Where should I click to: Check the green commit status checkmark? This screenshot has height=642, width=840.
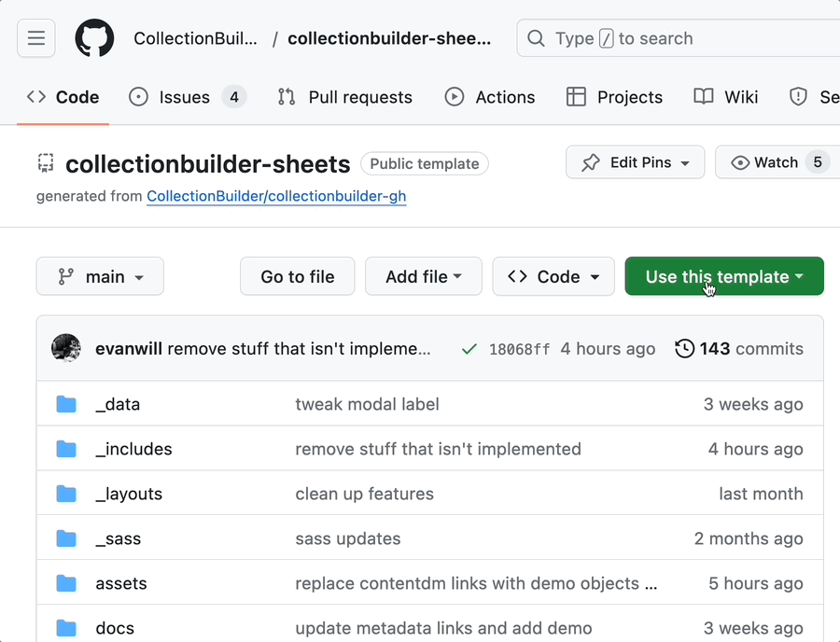click(469, 349)
